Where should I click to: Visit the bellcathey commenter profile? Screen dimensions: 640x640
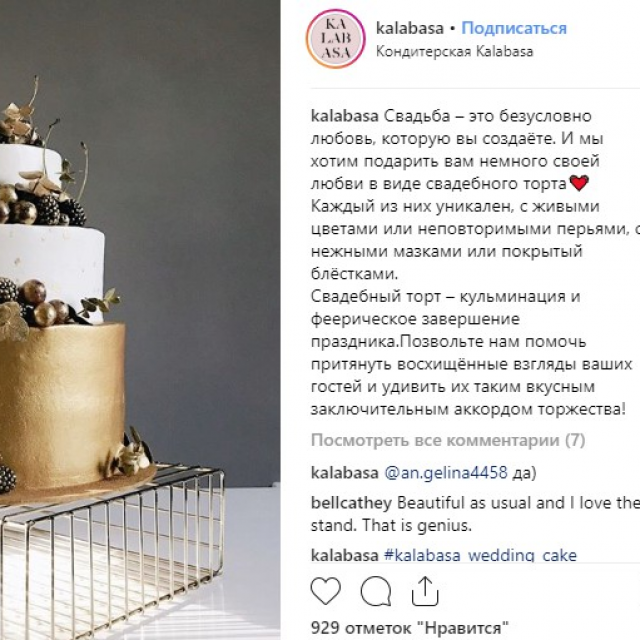(351, 503)
